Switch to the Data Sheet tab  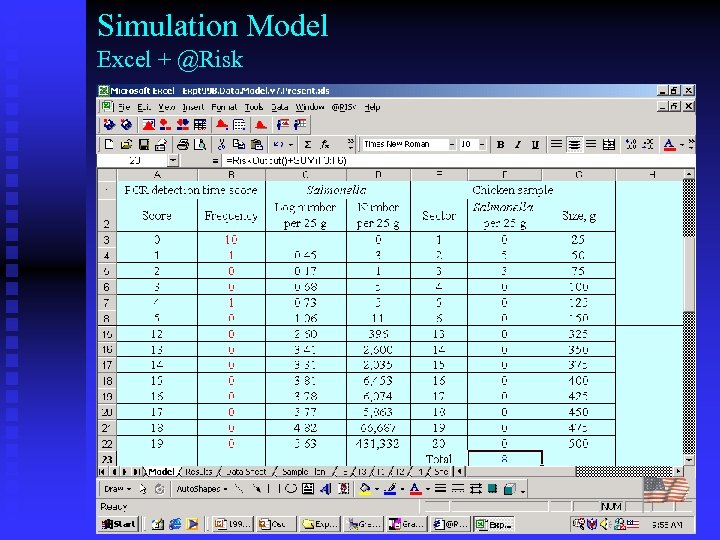pos(246,472)
